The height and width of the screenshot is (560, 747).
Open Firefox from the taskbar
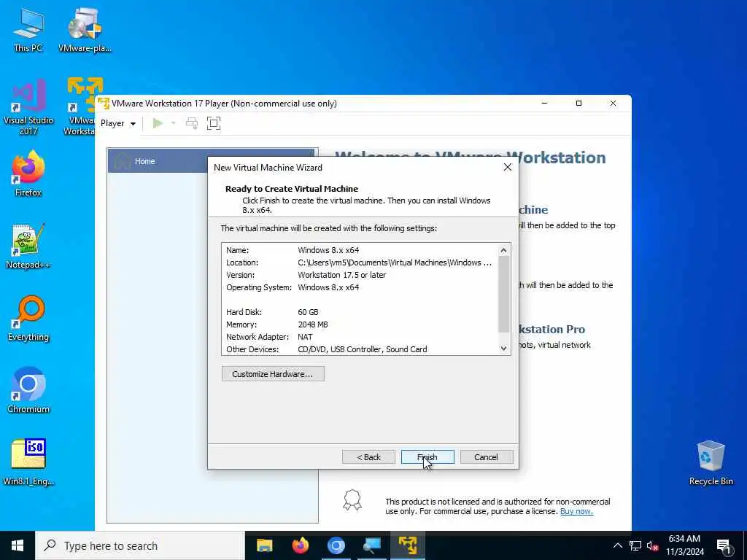(x=300, y=545)
